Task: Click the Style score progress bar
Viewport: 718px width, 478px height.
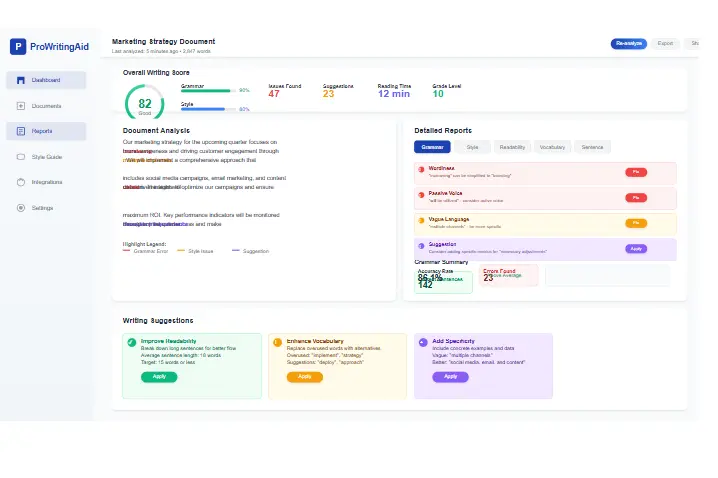Action: coord(208,109)
